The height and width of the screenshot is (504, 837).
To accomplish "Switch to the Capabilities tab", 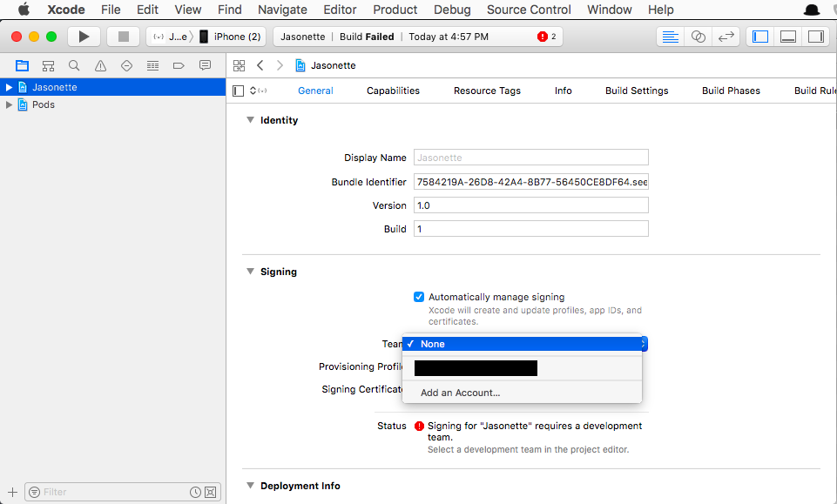I will pyautogui.click(x=393, y=91).
